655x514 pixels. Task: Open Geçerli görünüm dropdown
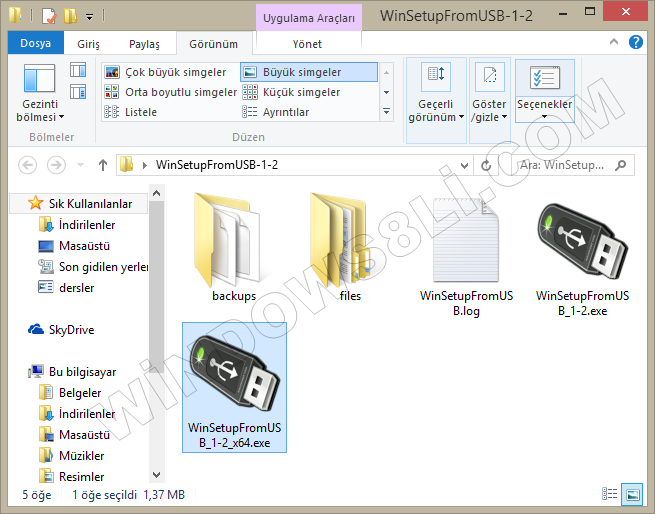click(x=436, y=100)
